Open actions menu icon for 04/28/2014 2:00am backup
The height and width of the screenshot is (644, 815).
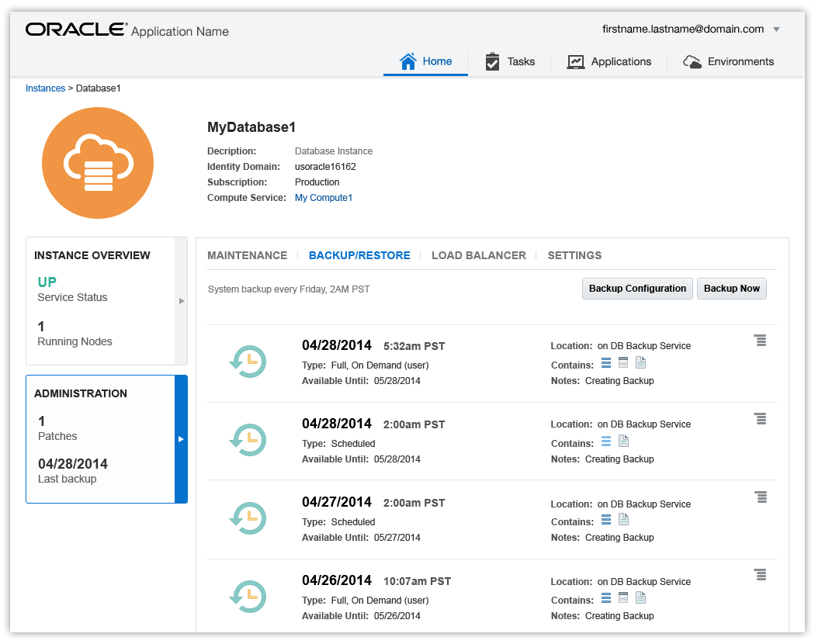click(x=761, y=419)
